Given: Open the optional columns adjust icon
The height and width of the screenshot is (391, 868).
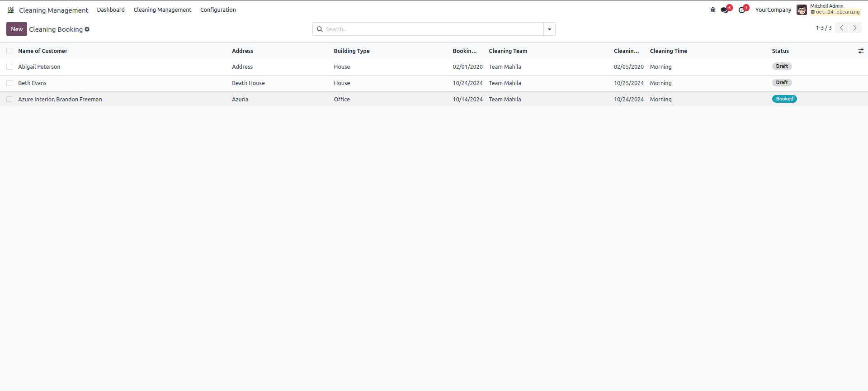Looking at the screenshot, I should pos(861,51).
